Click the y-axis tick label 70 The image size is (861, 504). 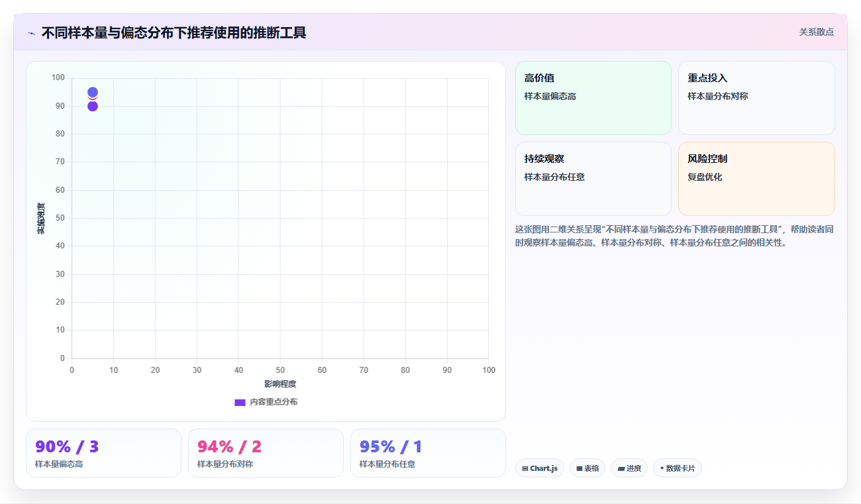coord(60,162)
